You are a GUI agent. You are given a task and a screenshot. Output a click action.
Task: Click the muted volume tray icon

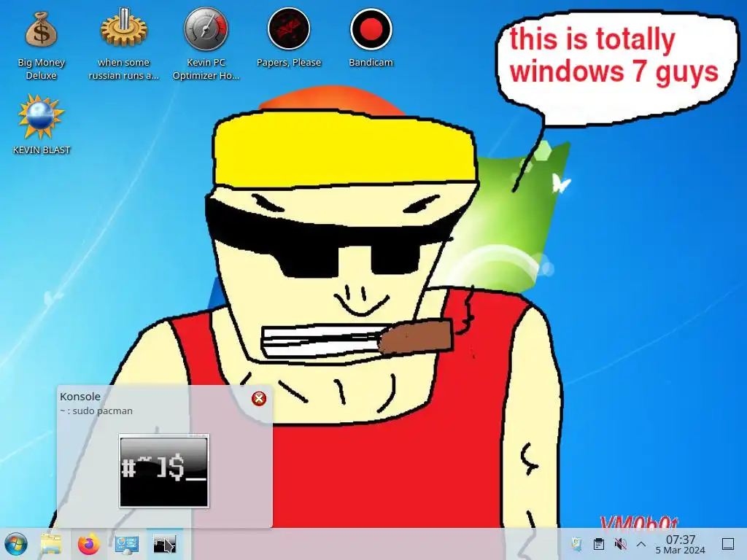point(620,544)
